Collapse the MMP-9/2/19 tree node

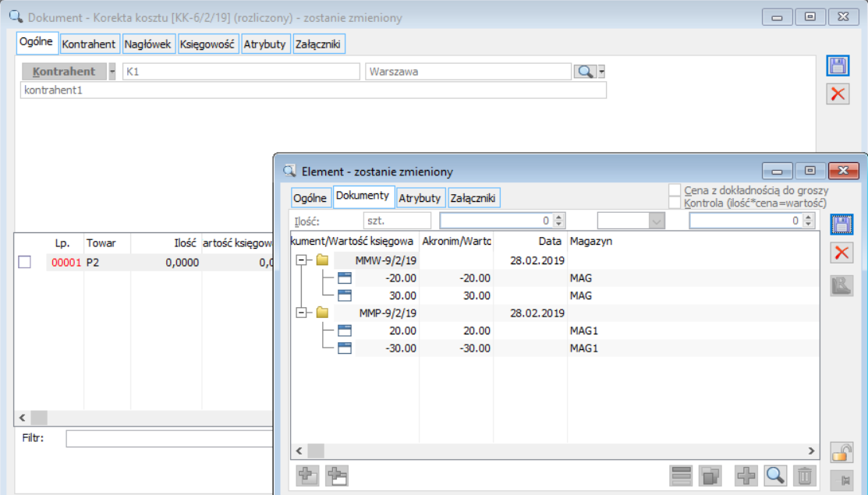[301, 313]
